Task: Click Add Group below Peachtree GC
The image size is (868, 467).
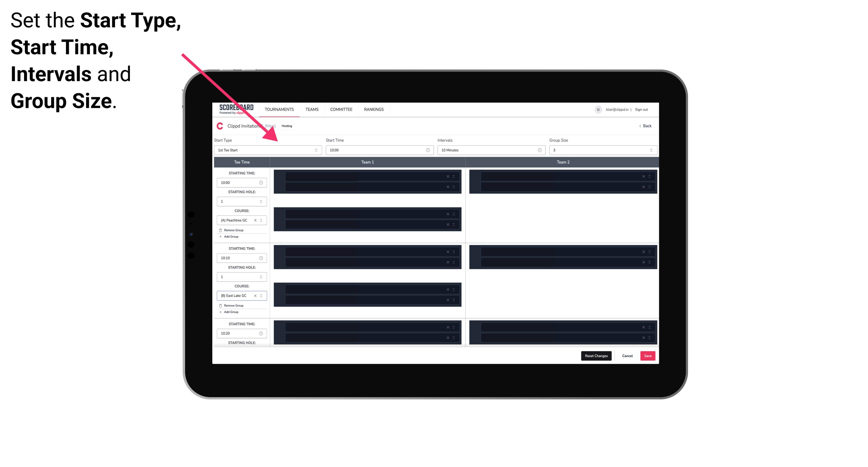Action: (230, 237)
